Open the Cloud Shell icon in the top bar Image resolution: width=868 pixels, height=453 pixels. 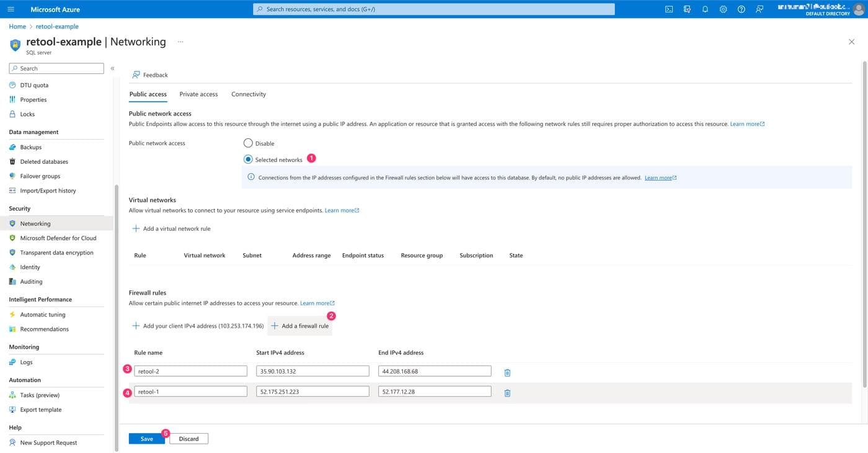pos(669,9)
